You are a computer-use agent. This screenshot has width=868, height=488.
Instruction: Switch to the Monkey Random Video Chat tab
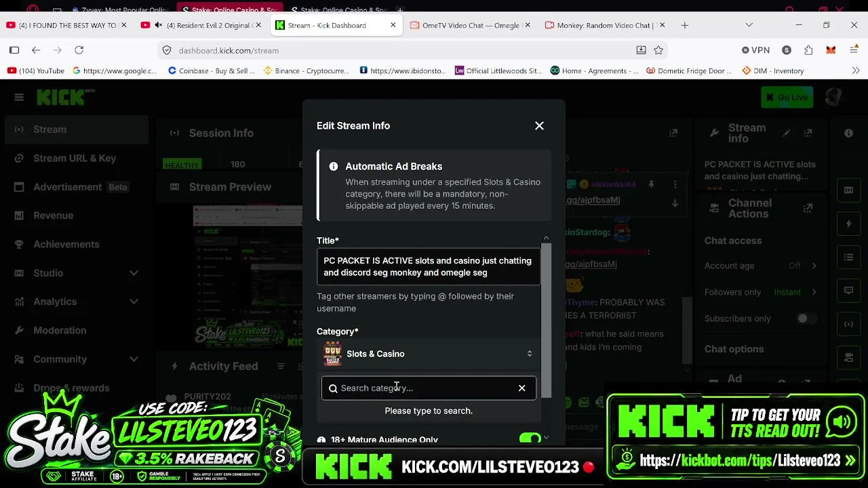(605, 25)
